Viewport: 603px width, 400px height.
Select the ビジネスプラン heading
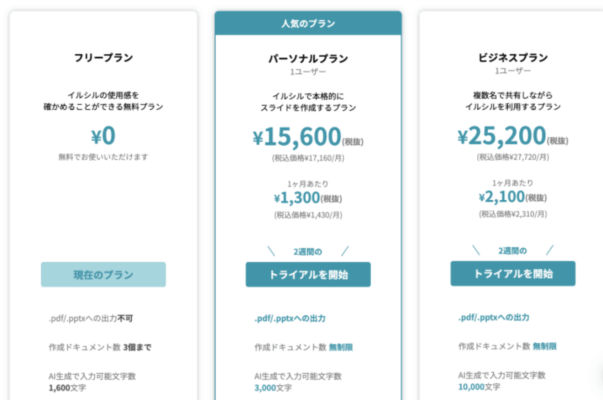[x=512, y=58]
